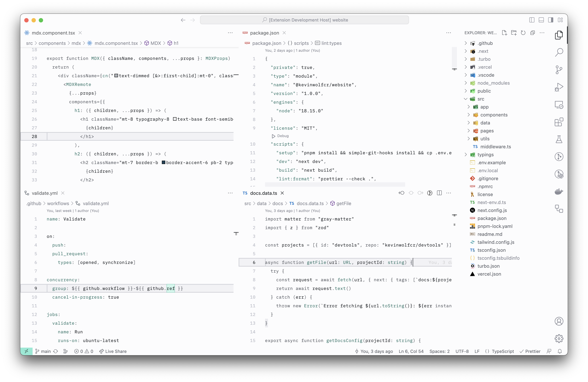The height and width of the screenshot is (382, 588).
Task: Open the Testing flask view
Action: [559, 139]
